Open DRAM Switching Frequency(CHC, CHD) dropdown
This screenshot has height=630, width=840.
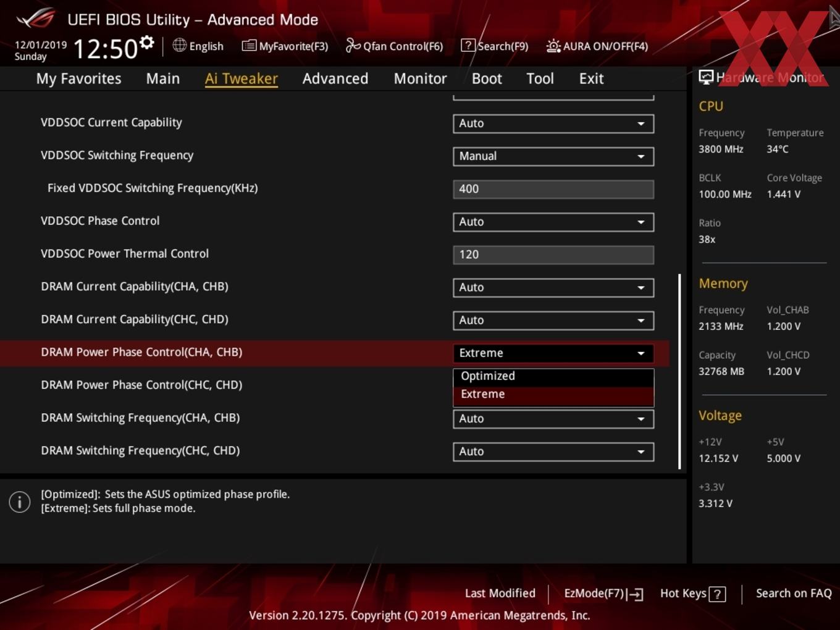point(553,451)
